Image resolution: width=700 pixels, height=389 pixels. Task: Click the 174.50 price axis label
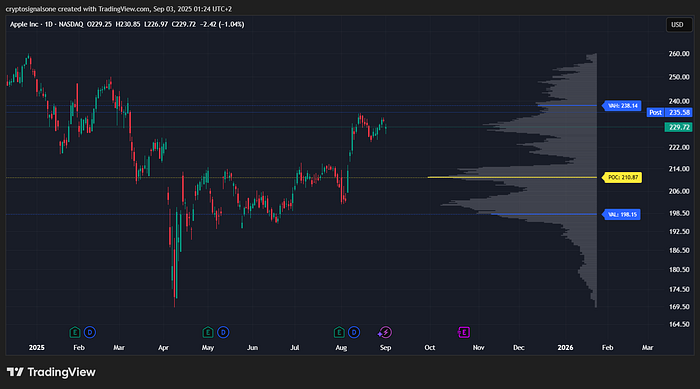click(x=679, y=289)
